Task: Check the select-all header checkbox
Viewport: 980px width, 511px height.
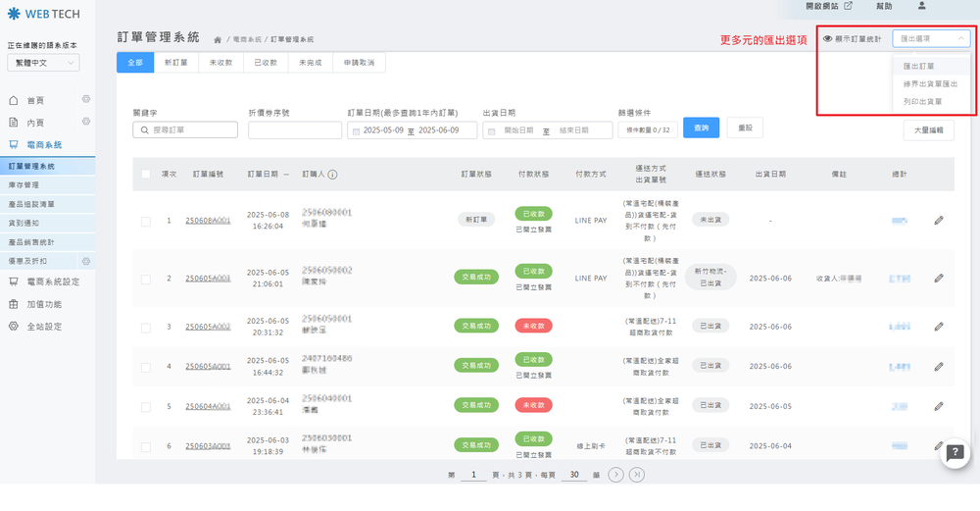Action: [146, 174]
